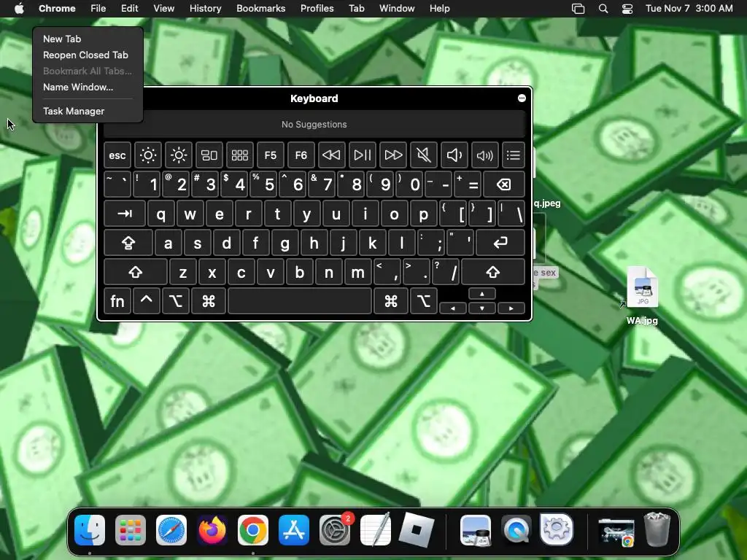Viewport: 747px width, 560px height.
Task: Toggle the left option key
Action: (175, 301)
